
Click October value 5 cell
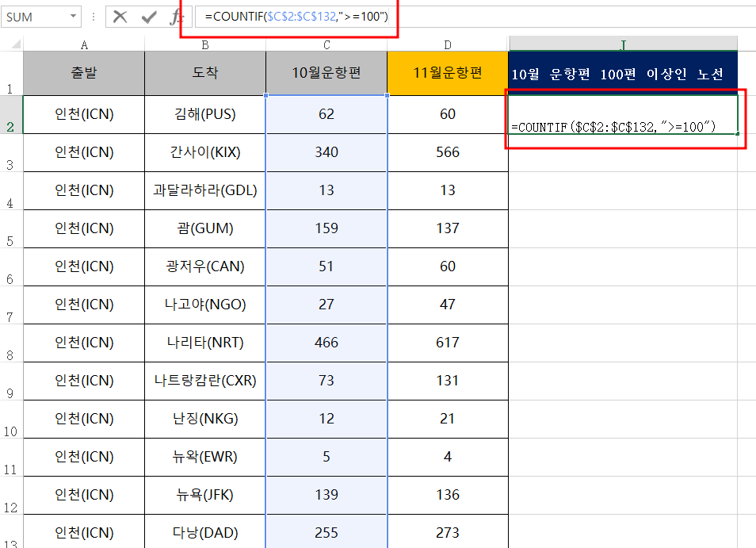[x=326, y=458]
